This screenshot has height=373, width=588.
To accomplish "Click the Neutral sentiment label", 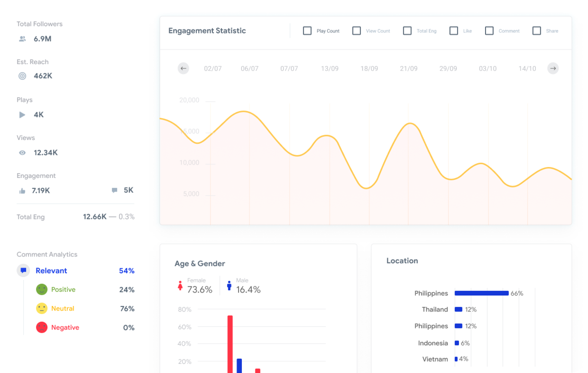I will [x=62, y=309].
